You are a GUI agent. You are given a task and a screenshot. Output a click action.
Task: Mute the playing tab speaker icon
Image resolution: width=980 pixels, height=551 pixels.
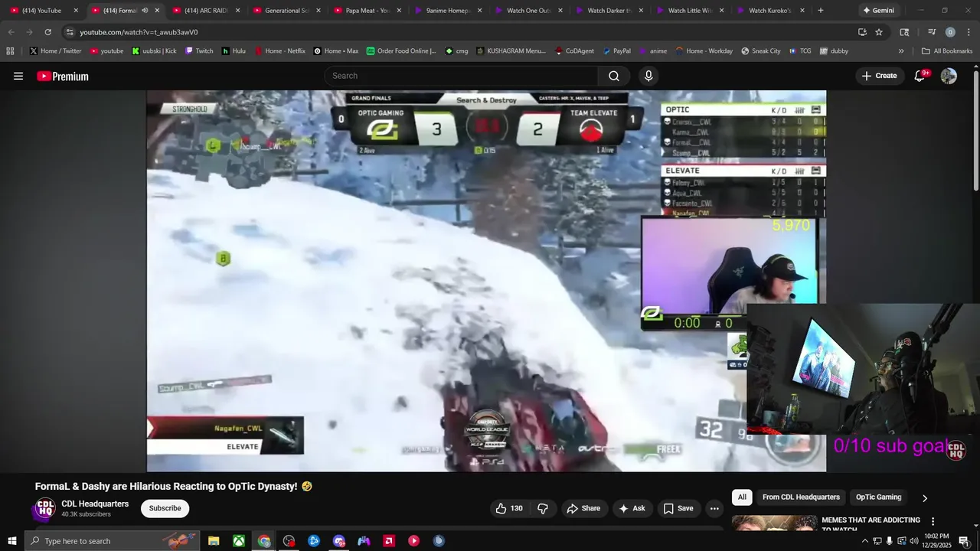(x=145, y=11)
